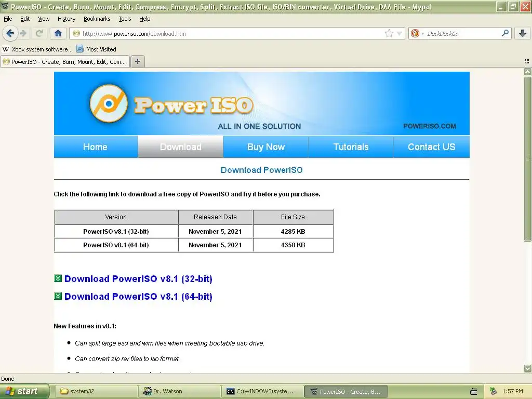
Task: Open the Tools menu
Action: 125,19
